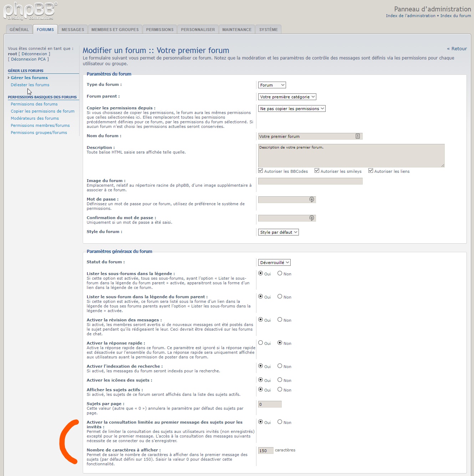Toggle the Autoriser les smileys checkbox
The width and height of the screenshot is (474, 476).
(317, 171)
